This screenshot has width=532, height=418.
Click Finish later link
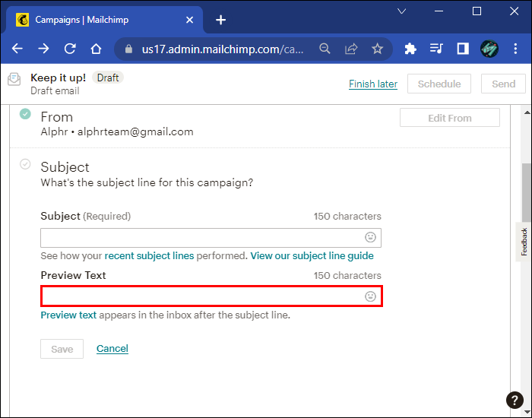coord(373,84)
